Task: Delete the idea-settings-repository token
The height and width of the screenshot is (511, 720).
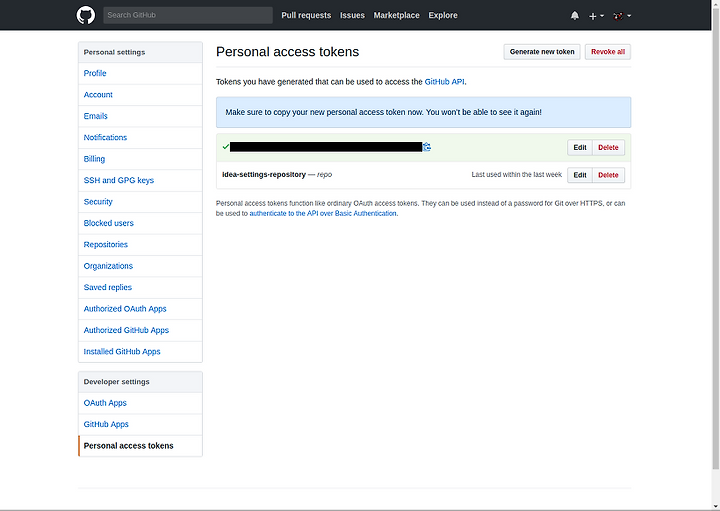Action: (608, 175)
